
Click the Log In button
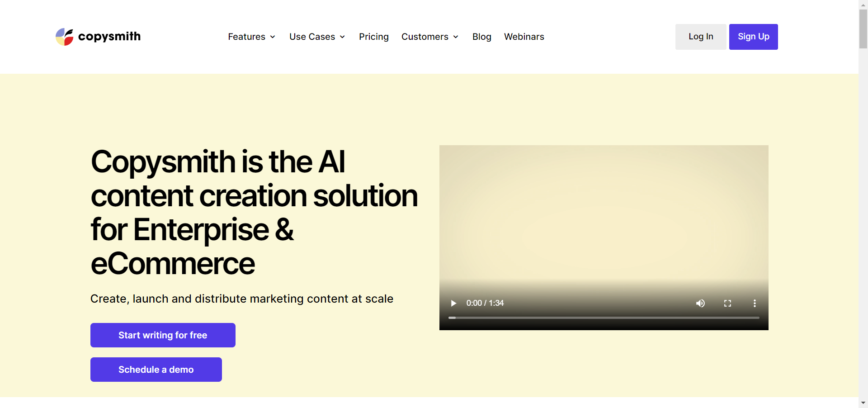click(701, 37)
